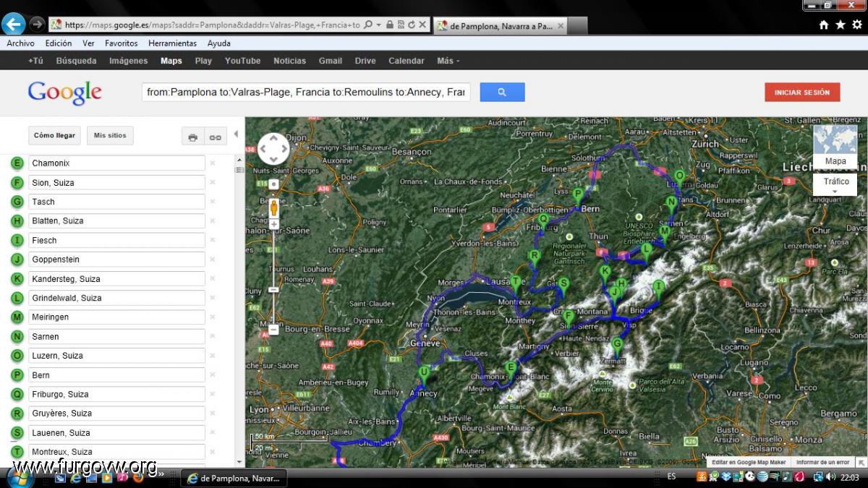Click the browser URL address field
This screenshot has height=488, width=868.
coord(212,25)
